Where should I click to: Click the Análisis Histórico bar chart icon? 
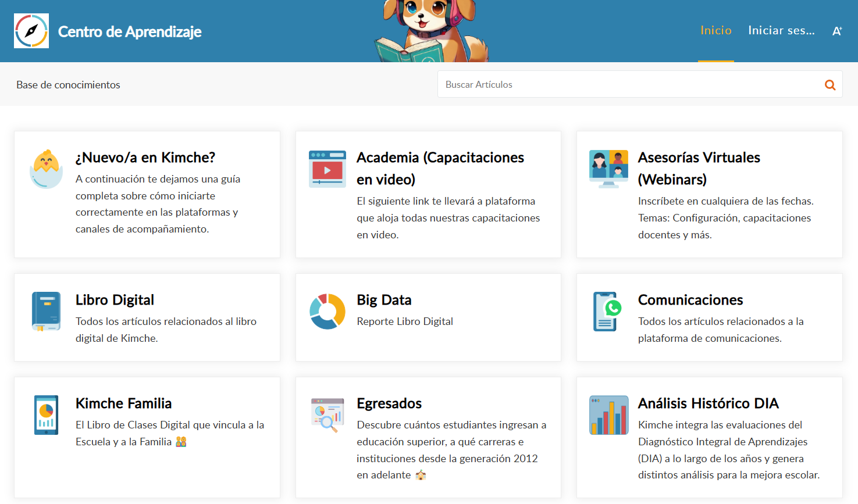click(609, 415)
